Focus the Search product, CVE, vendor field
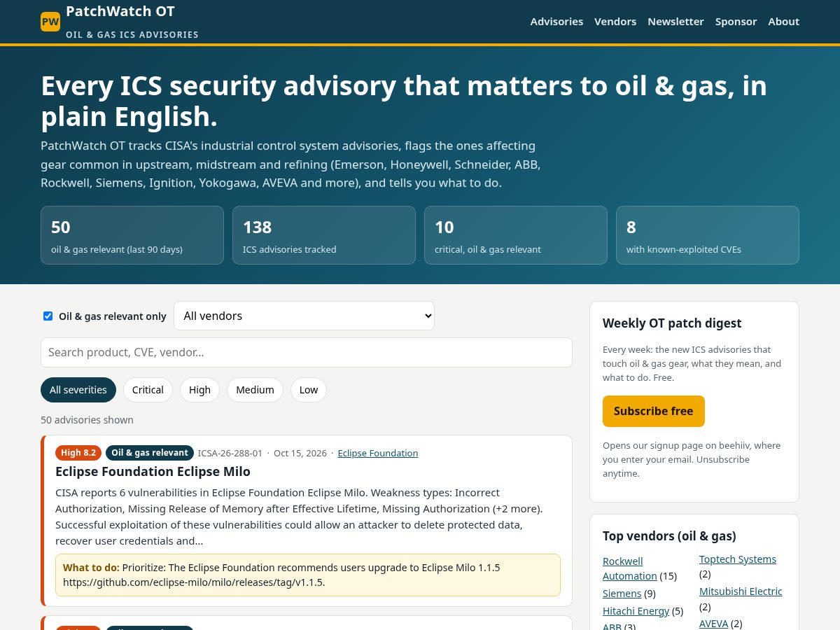Screen dimensions: 840x630 pos(307,352)
